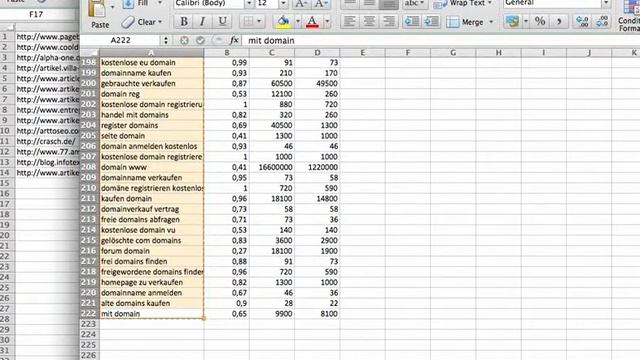Click the formula bar containing 'mit domain'
Screen dimensions: 640x360
441,40
